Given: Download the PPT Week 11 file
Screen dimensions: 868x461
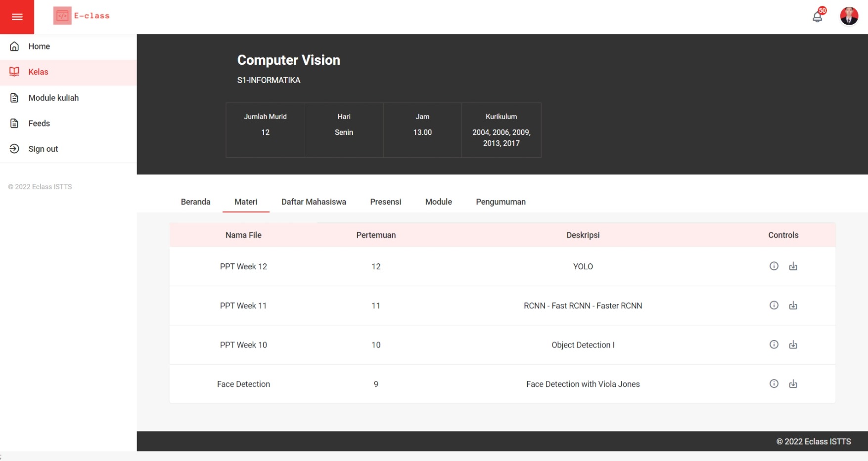Looking at the screenshot, I should [x=793, y=305].
